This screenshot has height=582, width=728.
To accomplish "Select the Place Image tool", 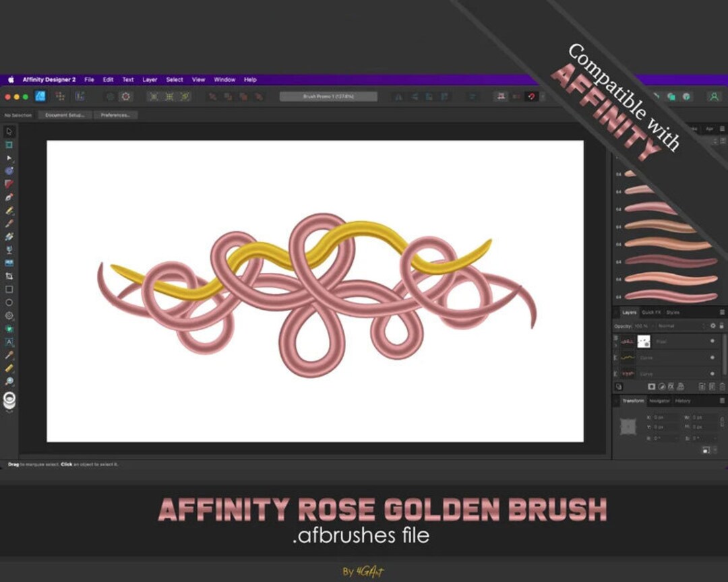I will pos(9,263).
